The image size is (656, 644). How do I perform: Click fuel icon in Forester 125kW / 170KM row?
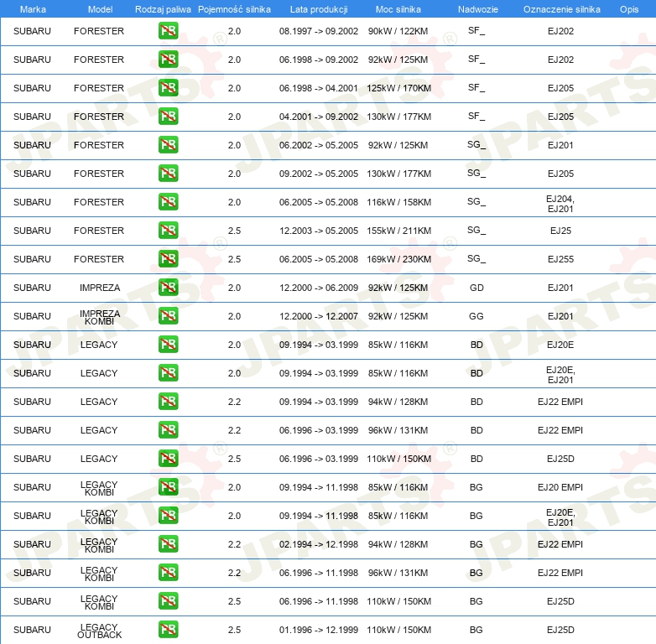click(x=168, y=88)
